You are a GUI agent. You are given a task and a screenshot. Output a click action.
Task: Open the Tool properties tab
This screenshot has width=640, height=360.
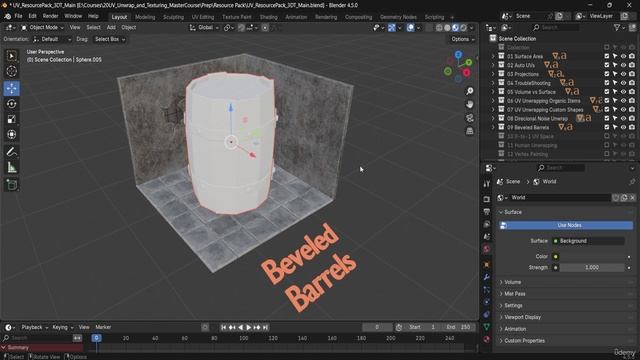click(487, 184)
